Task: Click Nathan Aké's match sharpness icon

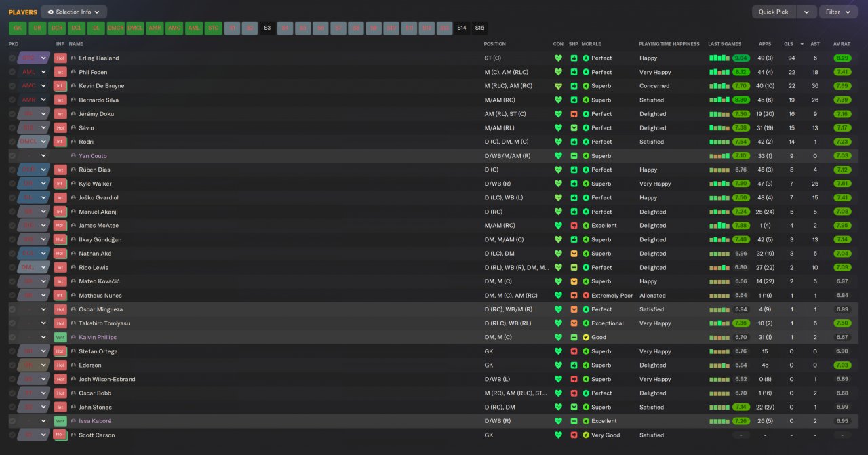Action: coord(574,254)
